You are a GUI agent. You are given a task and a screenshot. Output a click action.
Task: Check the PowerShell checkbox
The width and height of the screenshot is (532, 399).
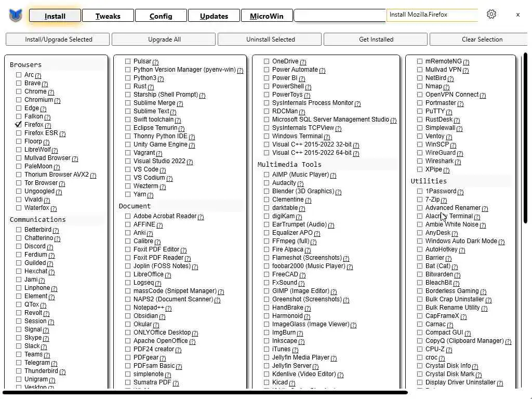[267, 86]
